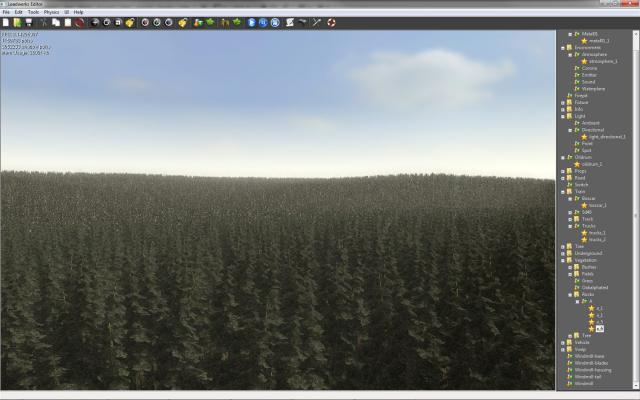Select the Windmill-blades item
The height and width of the screenshot is (400, 640).
click(x=591, y=363)
